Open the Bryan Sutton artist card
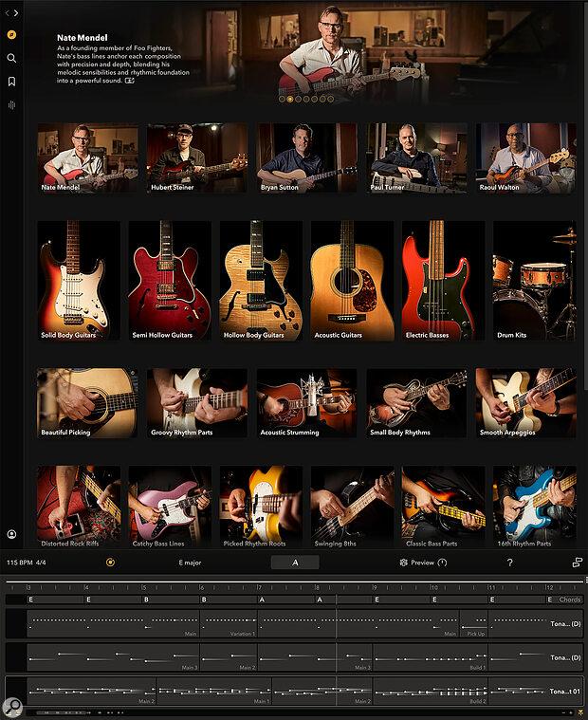 point(306,157)
